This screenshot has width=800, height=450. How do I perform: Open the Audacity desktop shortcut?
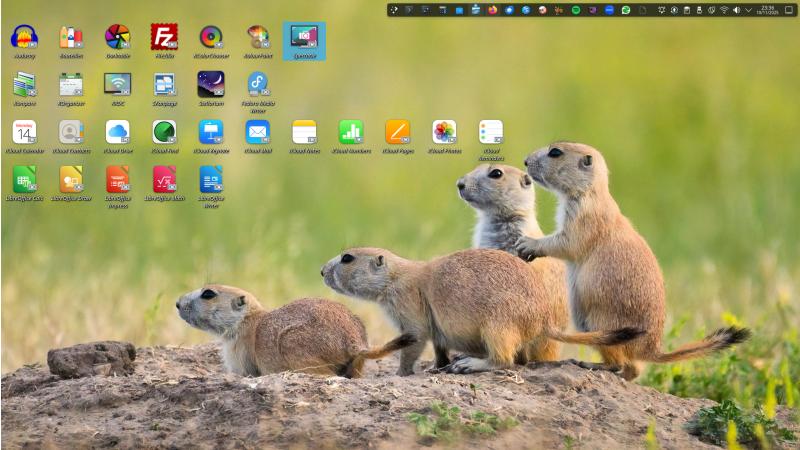click(24, 38)
